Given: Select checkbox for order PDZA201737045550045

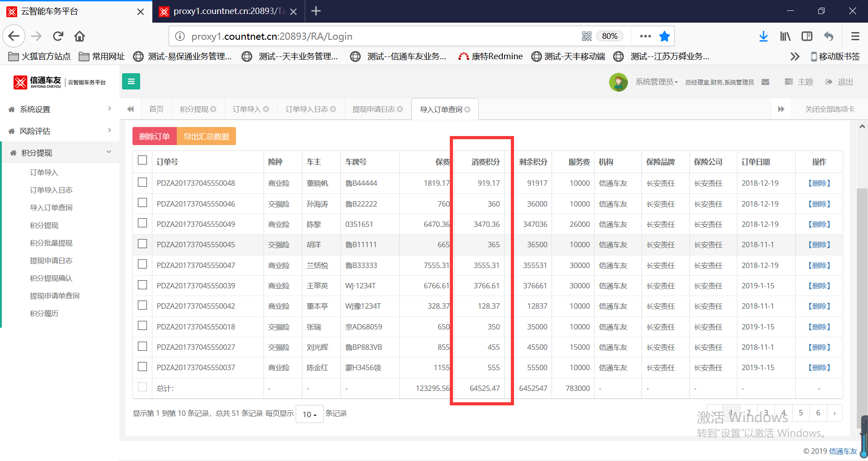Looking at the screenshot, I should pyautogui.click(x=142, y=244).
